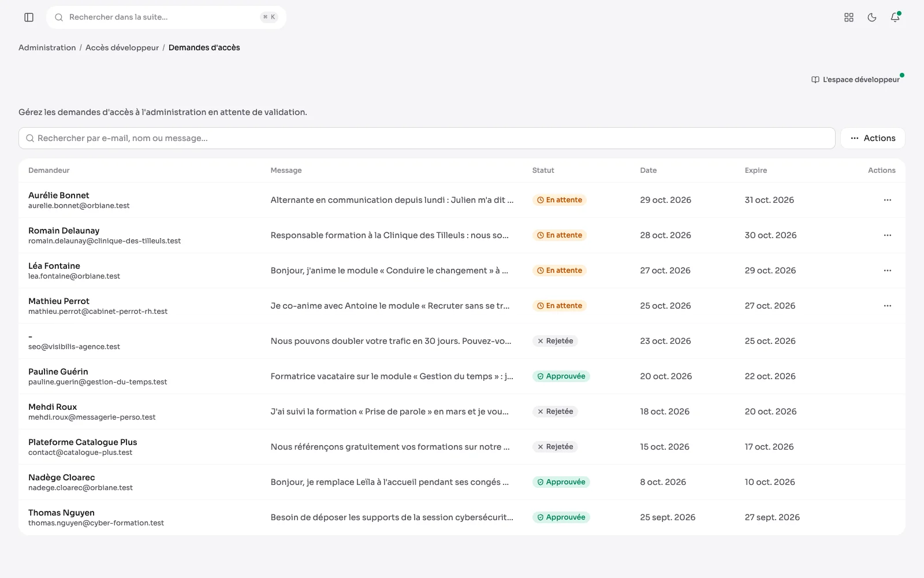Go to Administration breadcrumb
The image size is (924, 578).
(x=47, y=47)
